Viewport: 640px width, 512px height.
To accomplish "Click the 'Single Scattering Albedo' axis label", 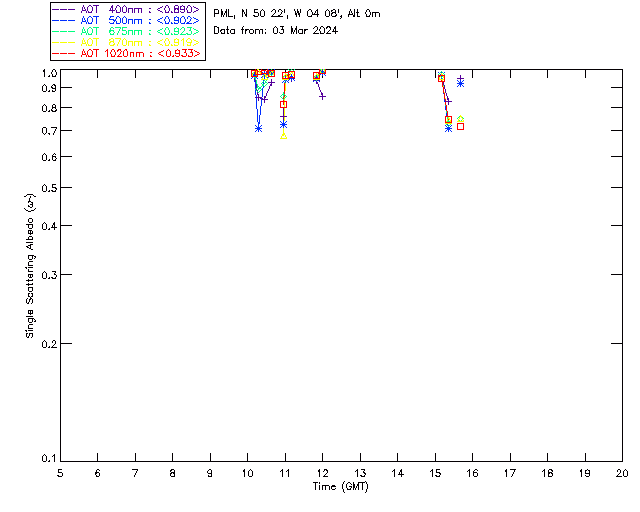I will pyautogui.click(x=30, y=266).
